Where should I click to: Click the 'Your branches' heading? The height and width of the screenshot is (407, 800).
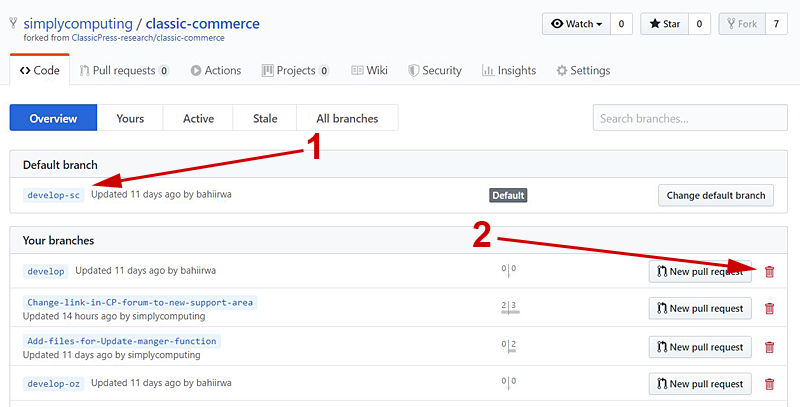58,240
